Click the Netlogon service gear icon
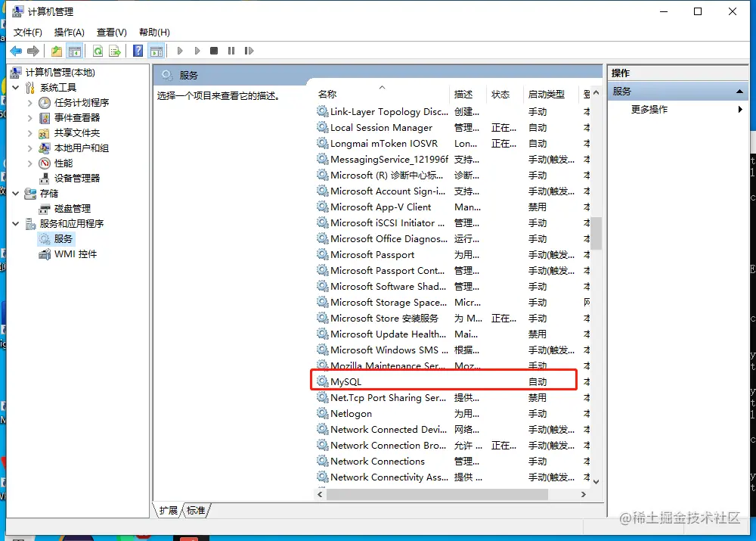756x541 pixels. (322, 413)
